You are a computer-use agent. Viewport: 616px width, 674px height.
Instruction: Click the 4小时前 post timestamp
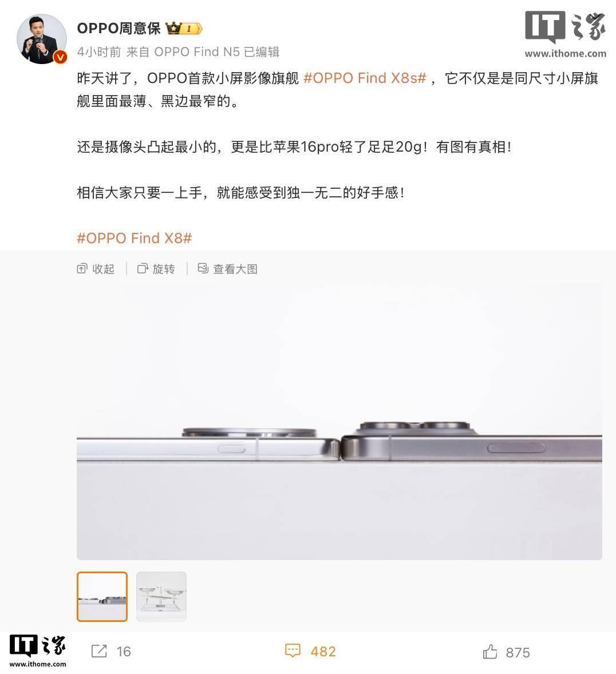coord(99,52)
